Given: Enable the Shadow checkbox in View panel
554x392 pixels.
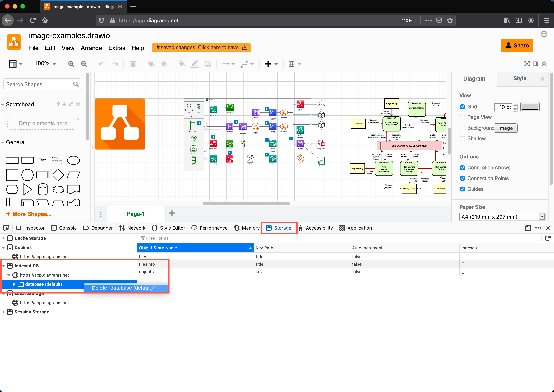Looking at the screenshot, I should 462,138.
